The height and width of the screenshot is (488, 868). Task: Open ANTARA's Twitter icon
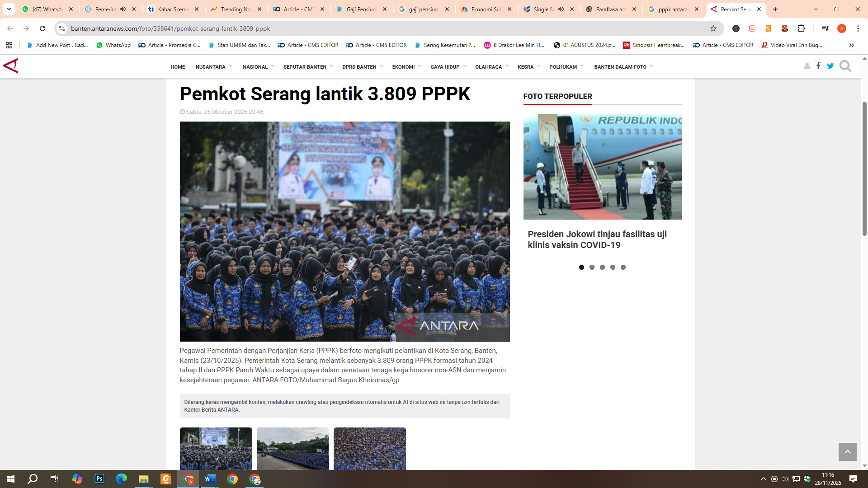(x=830, y=66)
